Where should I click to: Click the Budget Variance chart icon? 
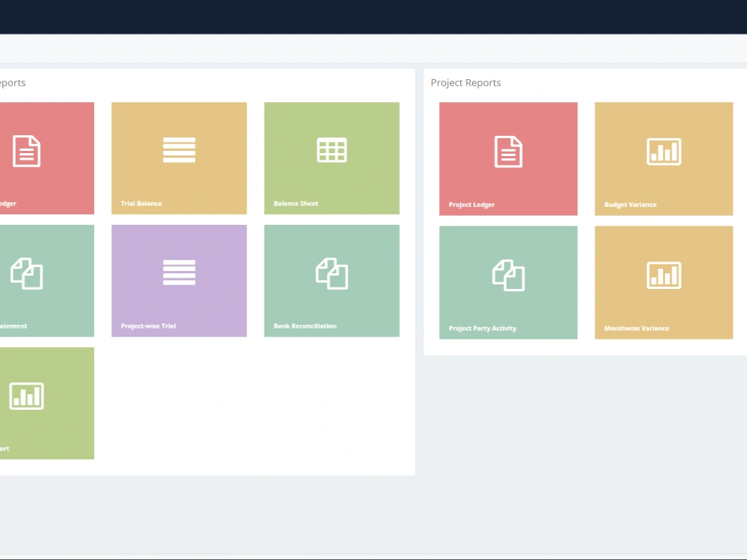(x=663, y=152)
